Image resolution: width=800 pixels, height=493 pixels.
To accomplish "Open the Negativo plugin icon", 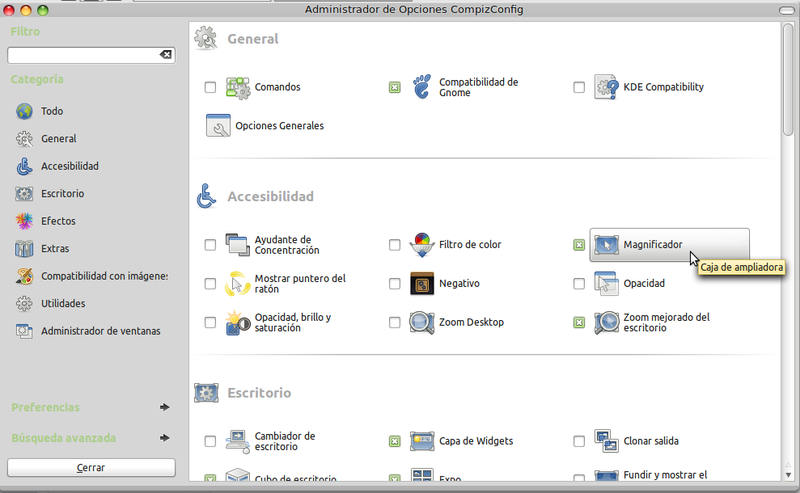I will [x=423, y=284].
